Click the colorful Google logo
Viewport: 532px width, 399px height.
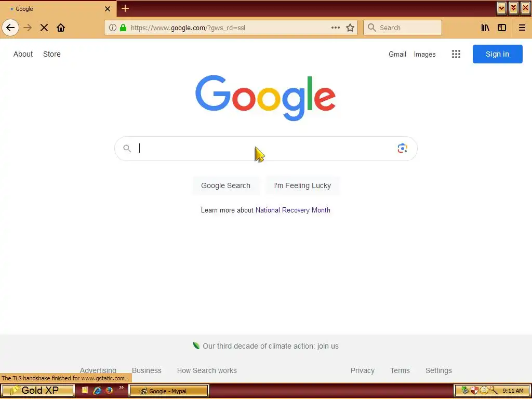click(x=265, y=98)
